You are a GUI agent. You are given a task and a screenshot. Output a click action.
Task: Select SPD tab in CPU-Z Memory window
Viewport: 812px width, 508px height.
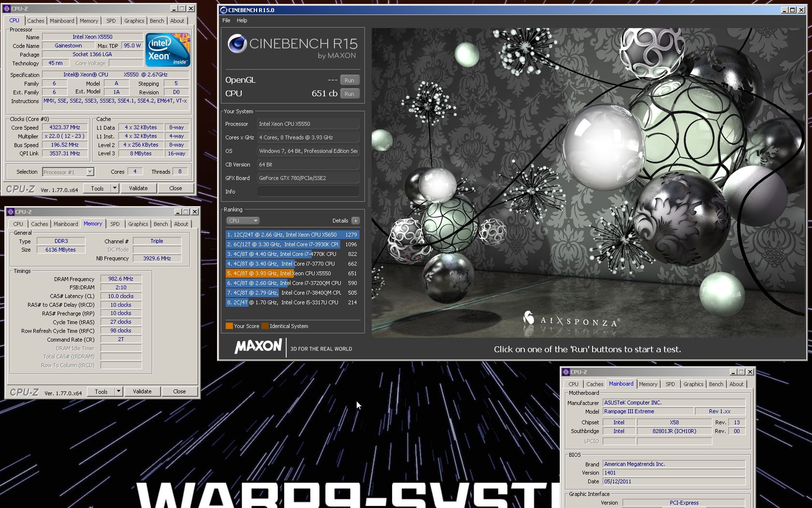point(115,224)
